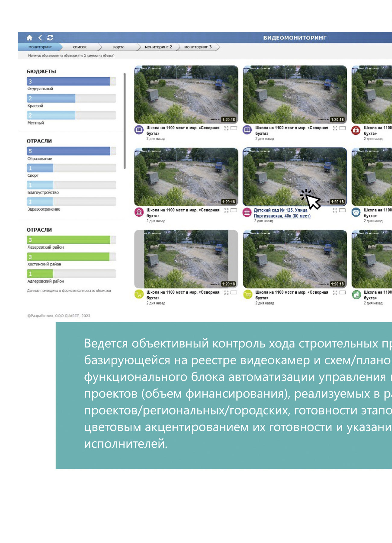This screenshot has height=543, width=392.
Task: Choose the green Лазаревский район bar
Action: point(68,240)
